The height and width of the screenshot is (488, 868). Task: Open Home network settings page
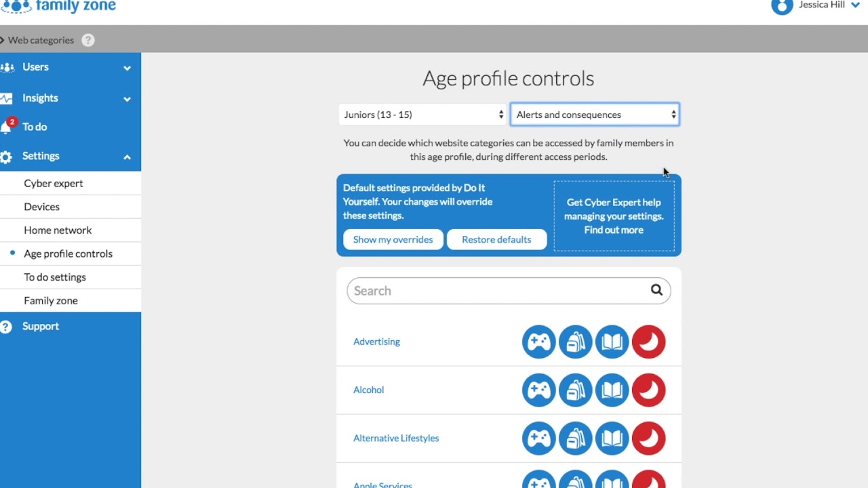click(58, 230)
